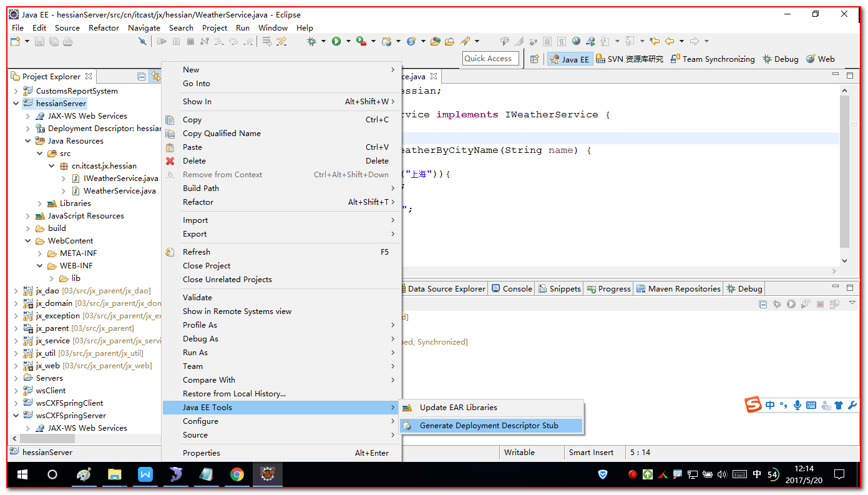The height and width of the screenshot is (495, 868).
Task: Open the Team Synchronizing perspective
Action: point(712,59)
